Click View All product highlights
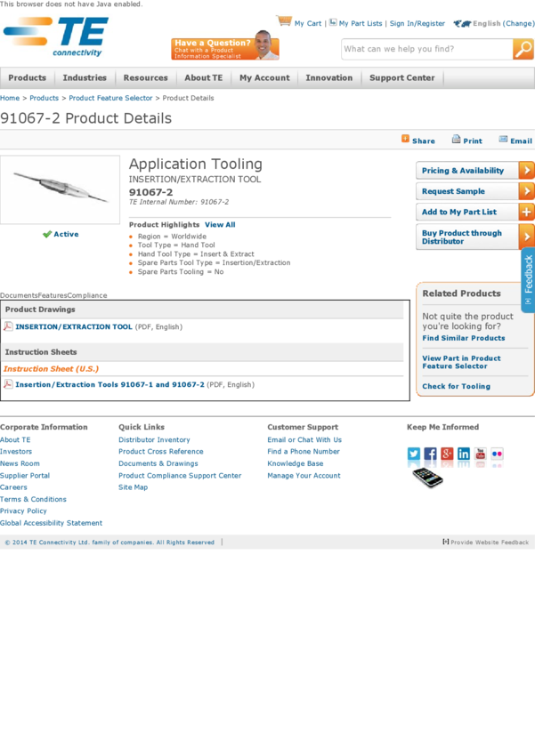The width and height of the screenshot is (535, 756). (x=220, y=225)
